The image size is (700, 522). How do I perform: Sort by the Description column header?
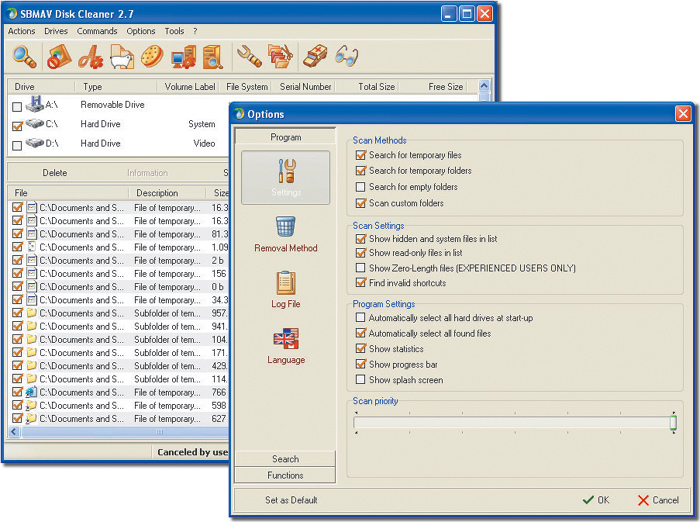point(167,193)
